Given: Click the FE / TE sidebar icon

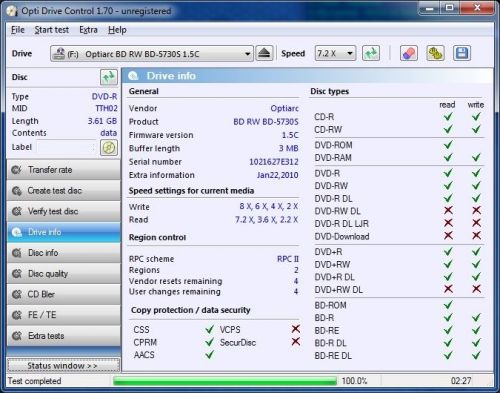Looking at the screenshot, I should click(x=16, y=315).
